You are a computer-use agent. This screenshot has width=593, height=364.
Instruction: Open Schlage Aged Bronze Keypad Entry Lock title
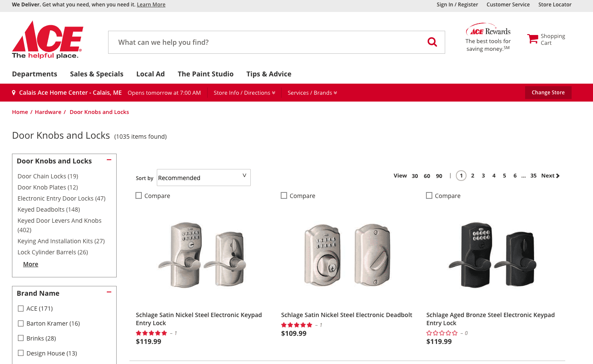tap(490, 319)
